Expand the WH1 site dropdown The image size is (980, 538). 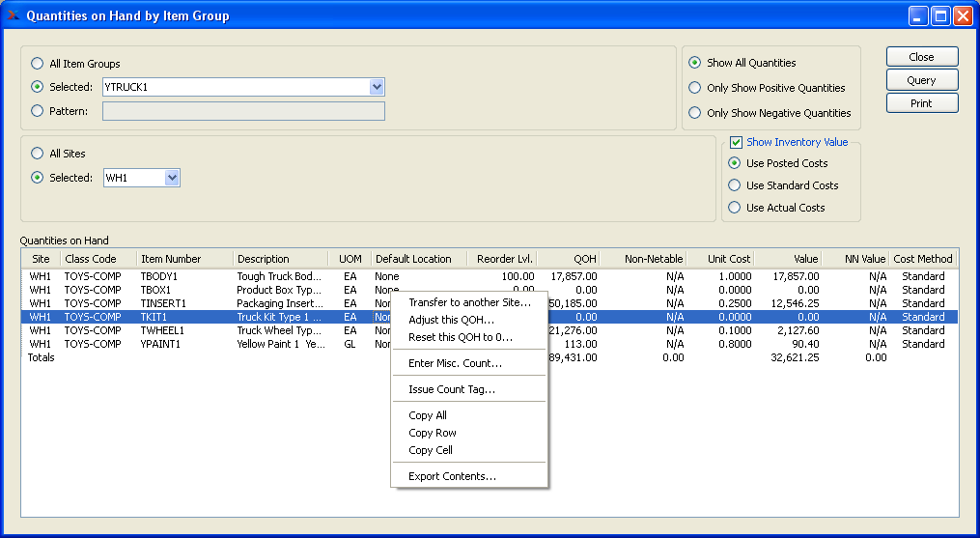172,178
